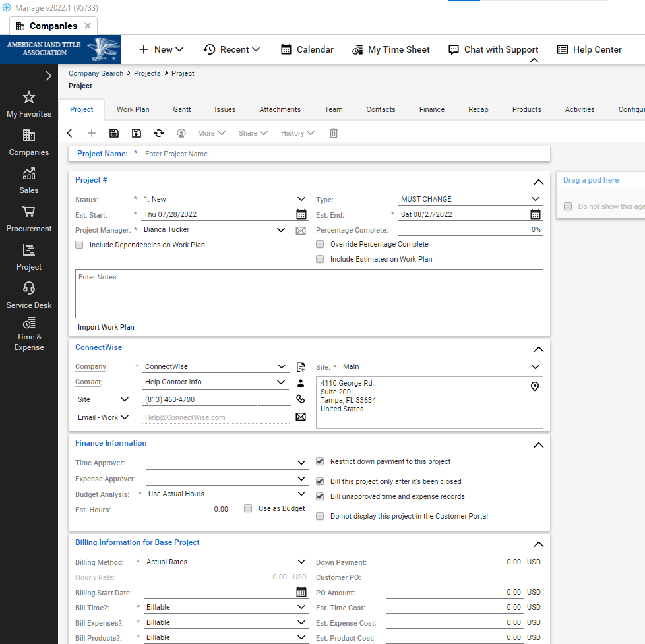
Task: Open Companies module in sidebar
Action: 29,142
